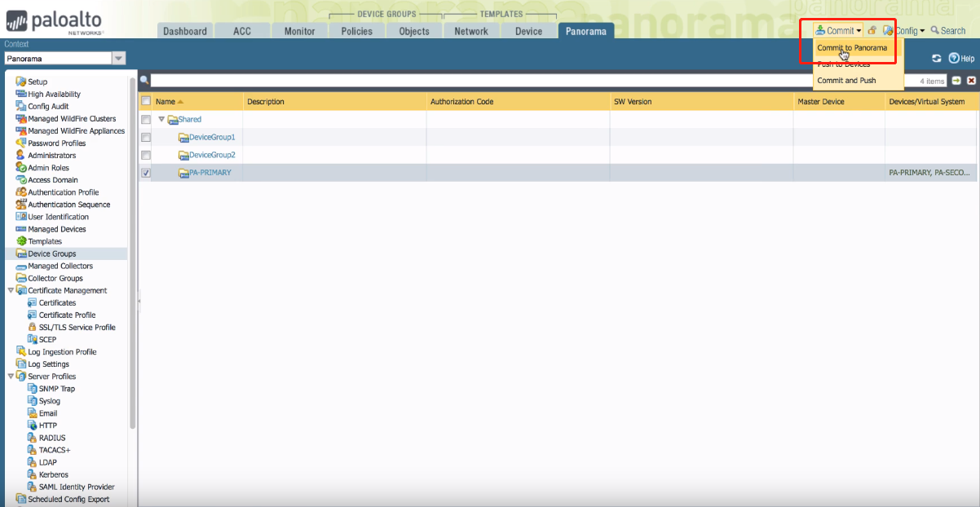Collapse the Shared device group node
The width and height of the screenshot is (980, 507).
click(x=161, y=119)
